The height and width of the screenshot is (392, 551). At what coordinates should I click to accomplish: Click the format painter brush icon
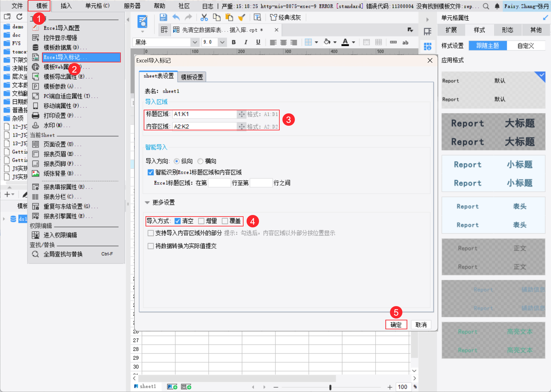point(242,18)
